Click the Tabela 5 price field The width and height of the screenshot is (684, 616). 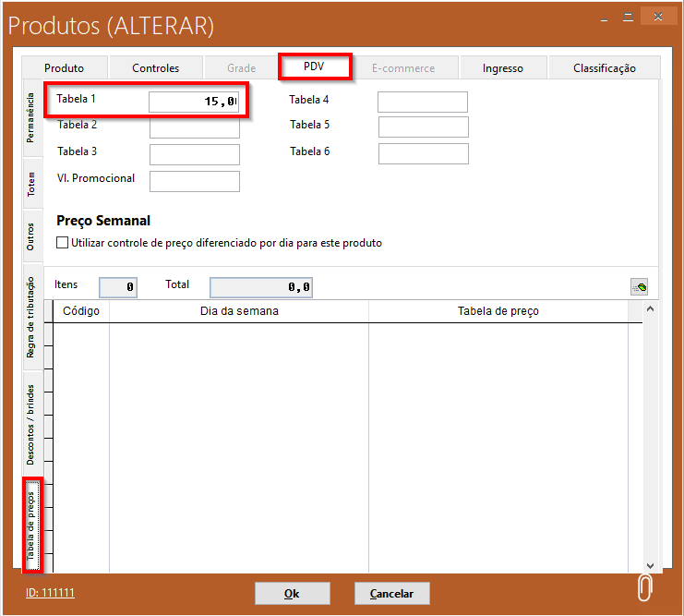(423, 127)
